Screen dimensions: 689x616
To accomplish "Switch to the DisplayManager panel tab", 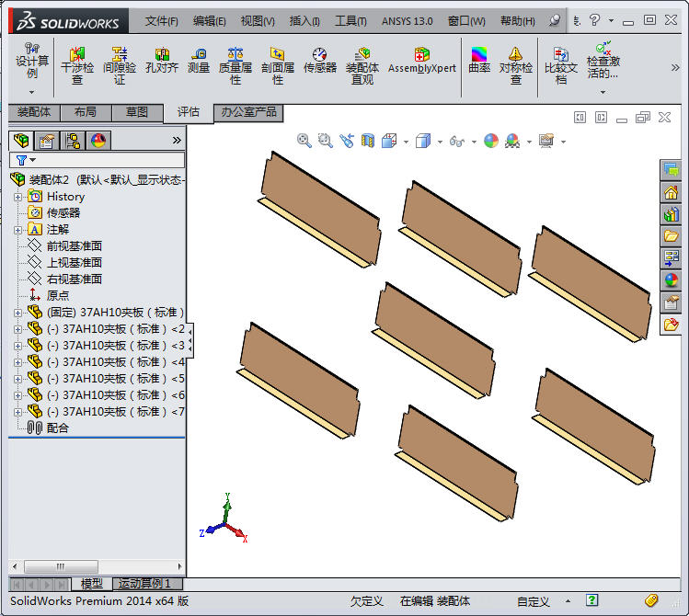I will click(98, 140).
